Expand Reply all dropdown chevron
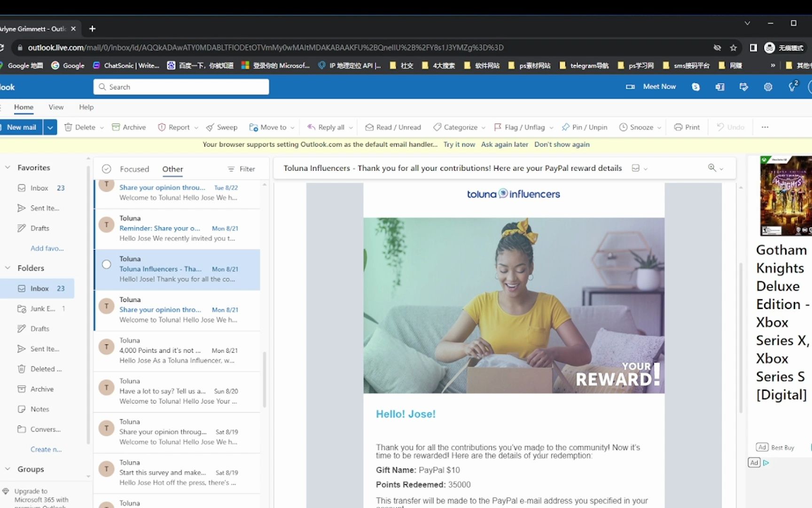812x508 pixels. click(351, 127)
